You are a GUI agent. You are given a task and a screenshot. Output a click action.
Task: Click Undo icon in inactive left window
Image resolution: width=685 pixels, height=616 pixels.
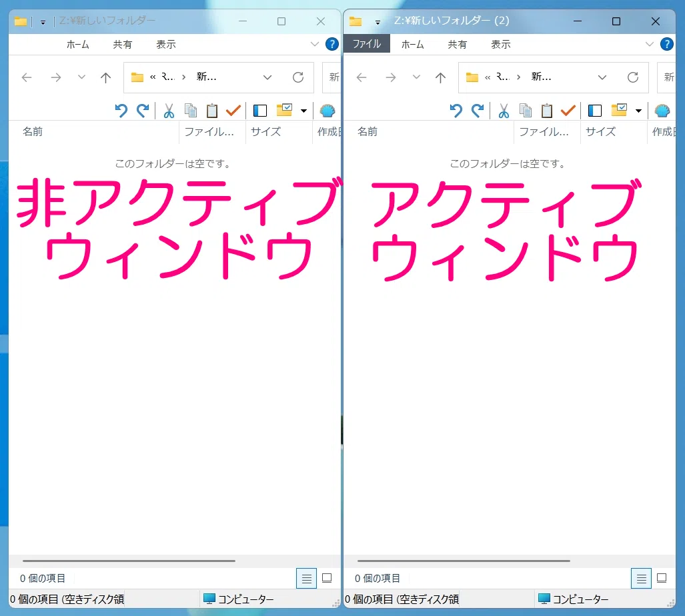click(x=121, y=111)
